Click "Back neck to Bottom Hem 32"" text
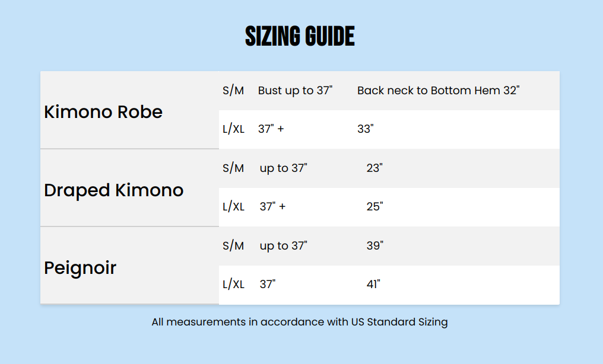 click(438, 91)
